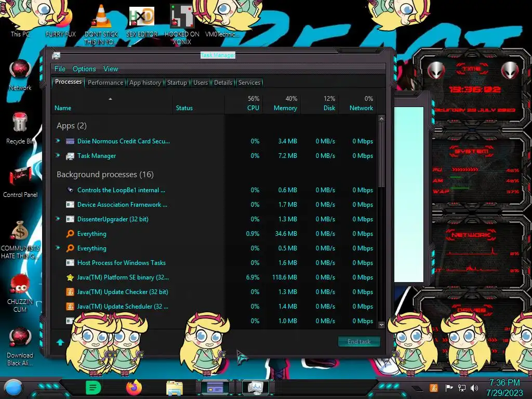Image resolution: width=532 pixels, height=399 pixels.
Task: Sort by the Network column header
Action: (x=357, y=103)
